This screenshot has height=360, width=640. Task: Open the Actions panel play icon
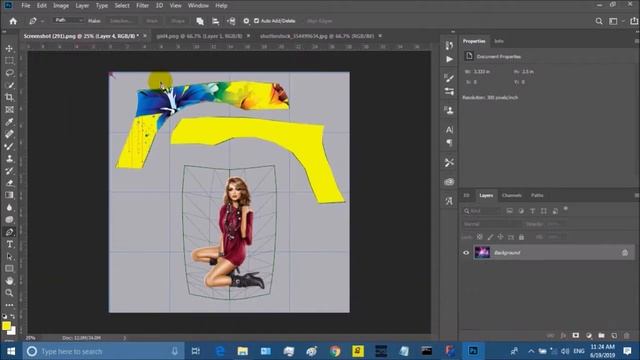449,59
